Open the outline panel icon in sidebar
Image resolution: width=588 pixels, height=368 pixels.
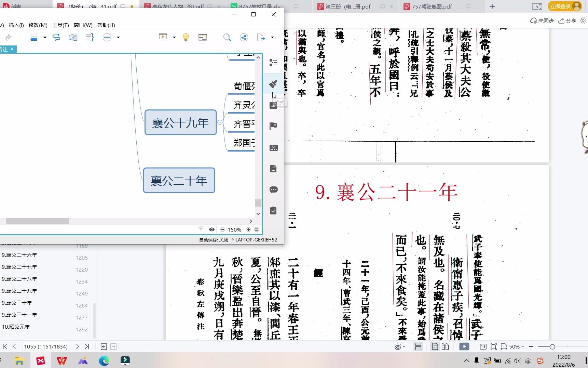273,63
